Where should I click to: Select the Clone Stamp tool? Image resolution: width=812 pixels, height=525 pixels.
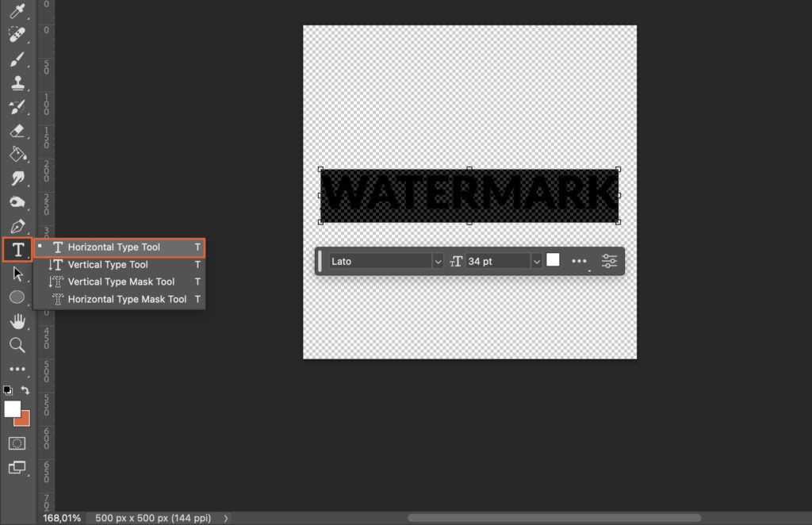(x=18, y=82)
